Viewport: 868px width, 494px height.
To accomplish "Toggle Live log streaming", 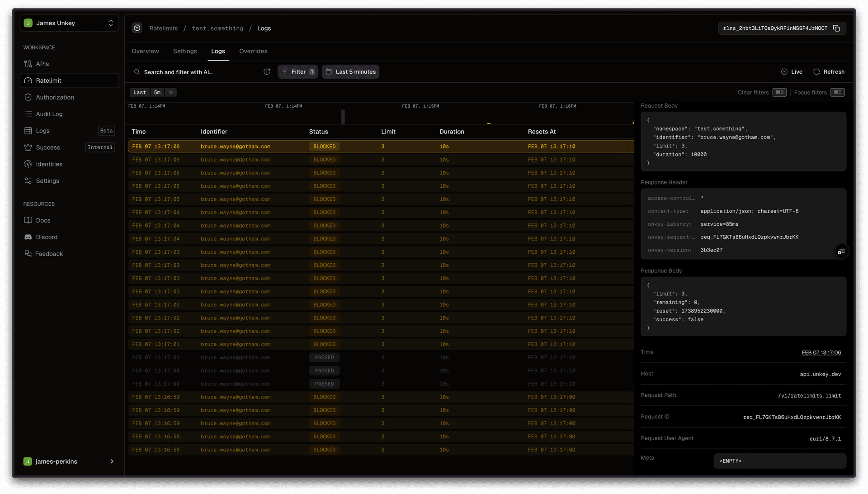I will [x=792, y=72].
